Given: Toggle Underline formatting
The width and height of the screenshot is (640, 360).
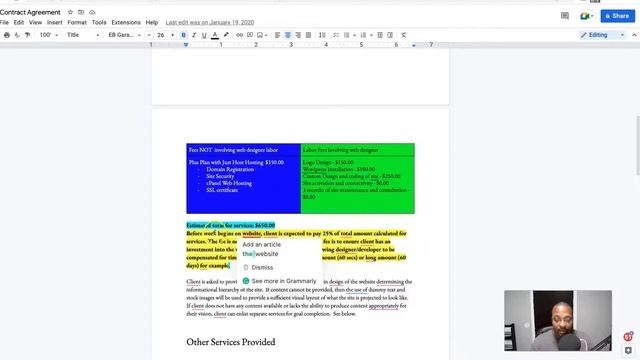Looking at the screenshot, I should [x=204, y=35].
